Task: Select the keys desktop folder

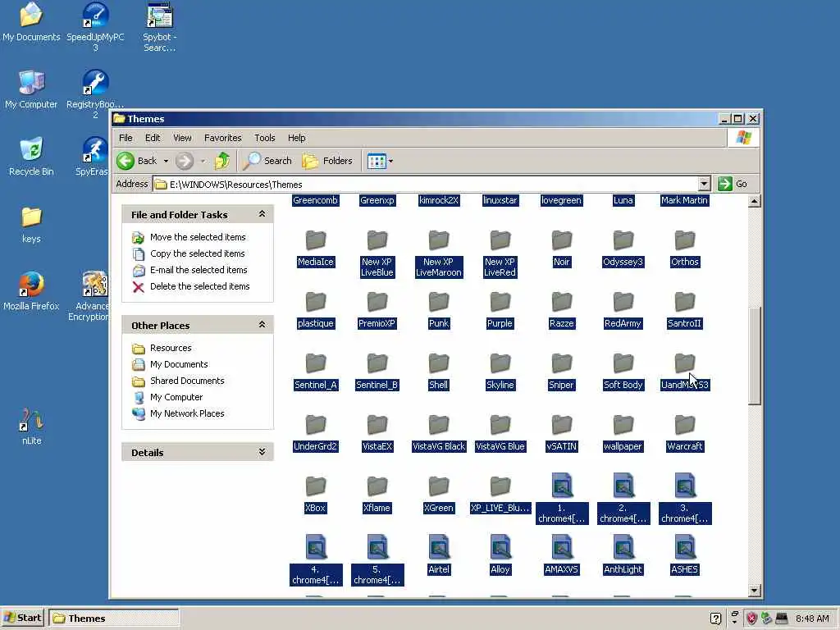Action: (x=31, y=225)
